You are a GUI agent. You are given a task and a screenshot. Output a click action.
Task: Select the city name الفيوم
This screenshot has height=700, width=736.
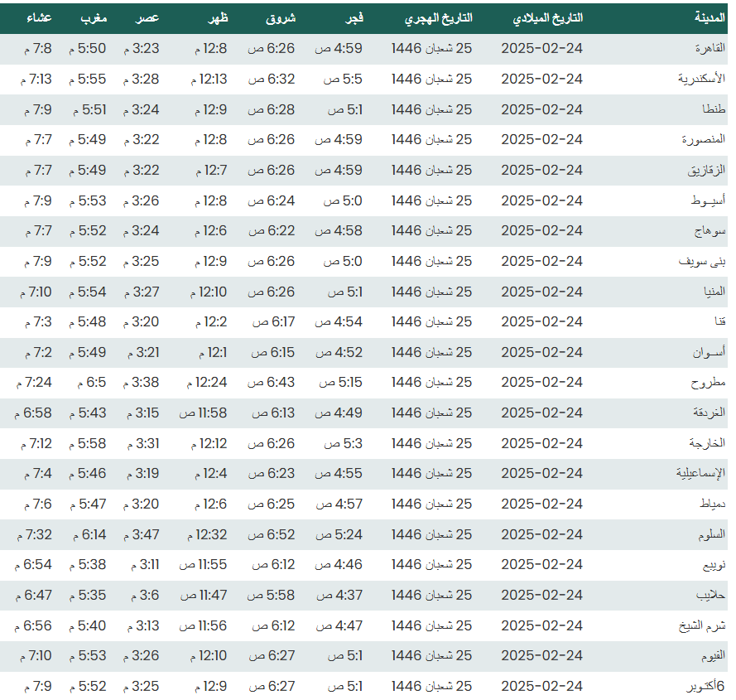[x=713, y=655]
